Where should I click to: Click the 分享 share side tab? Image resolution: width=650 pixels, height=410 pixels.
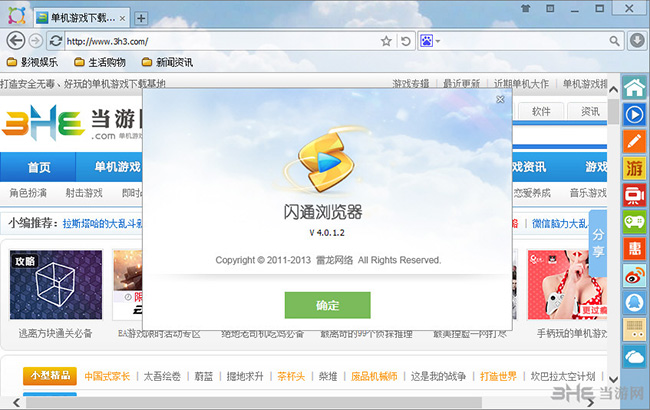pos(598,243)
